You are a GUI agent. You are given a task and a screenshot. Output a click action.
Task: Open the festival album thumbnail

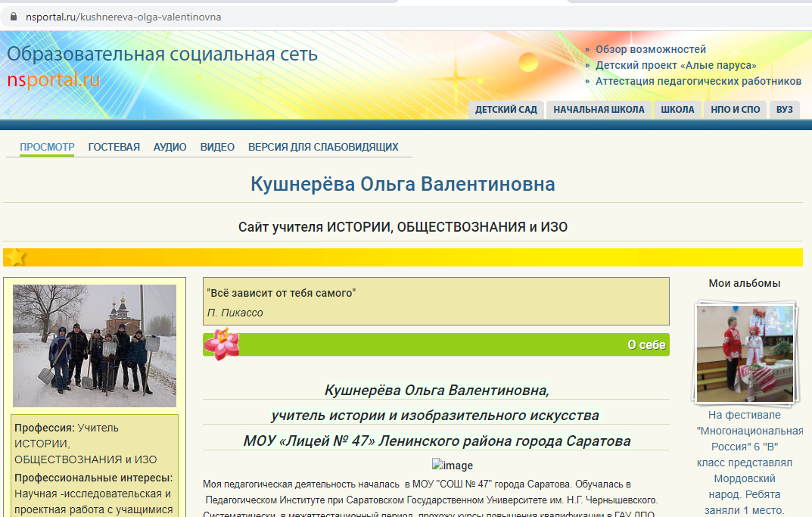[745, 351]
